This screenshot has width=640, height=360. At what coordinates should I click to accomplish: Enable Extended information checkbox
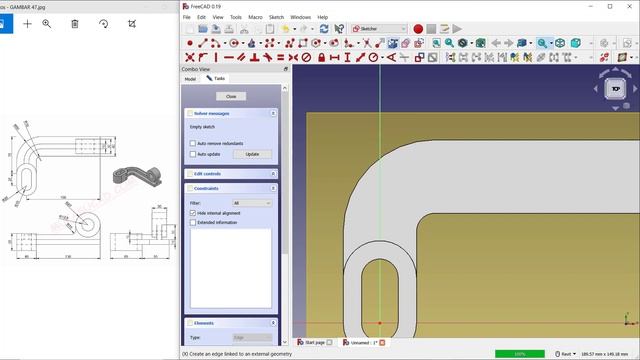[193, 222]
